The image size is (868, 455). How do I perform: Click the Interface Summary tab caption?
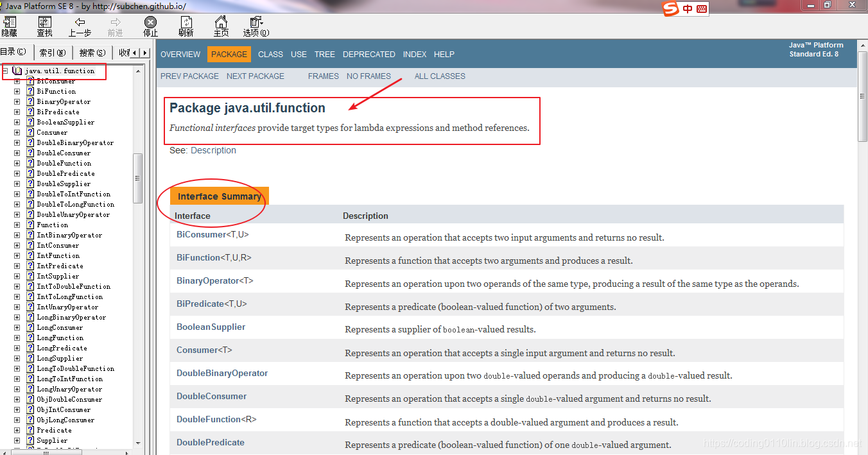[220, 196]
